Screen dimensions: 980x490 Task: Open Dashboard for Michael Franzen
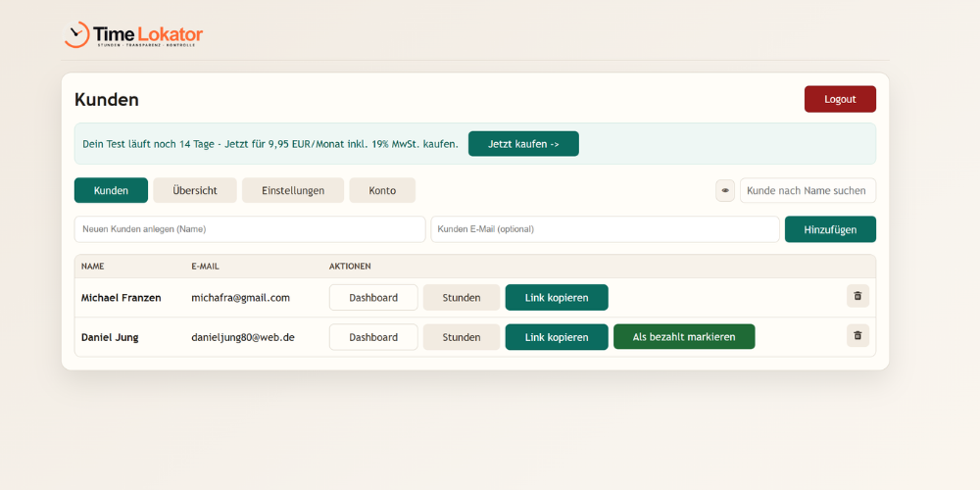click(373, 298)
